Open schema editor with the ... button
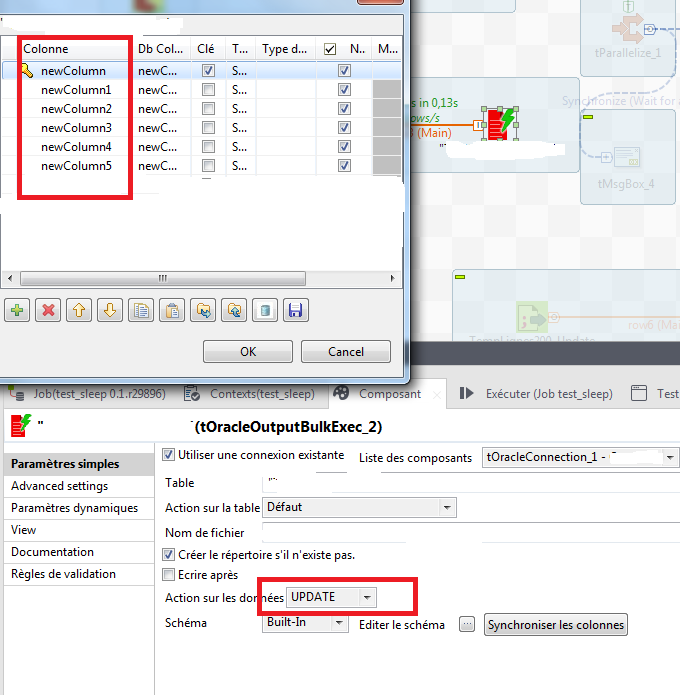The width and height of the screenshot is (680, 695). pyautogui.click(x=466, y=624)
